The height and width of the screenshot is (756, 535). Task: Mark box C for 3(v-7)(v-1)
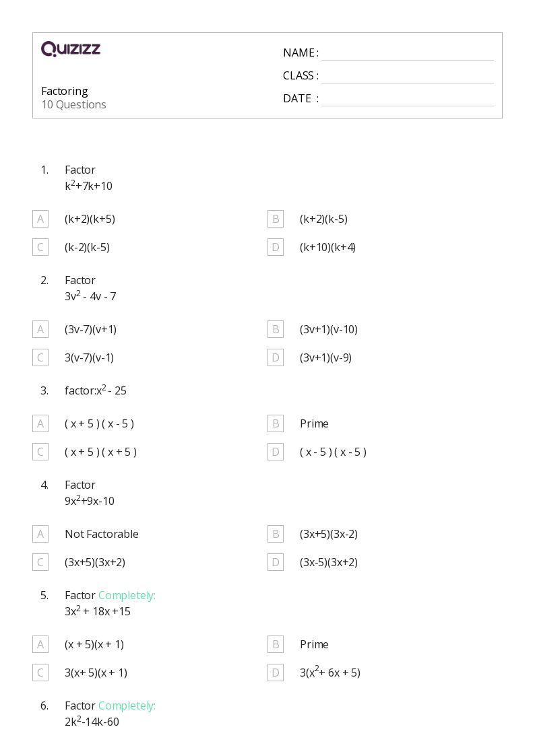pos(40,357)
